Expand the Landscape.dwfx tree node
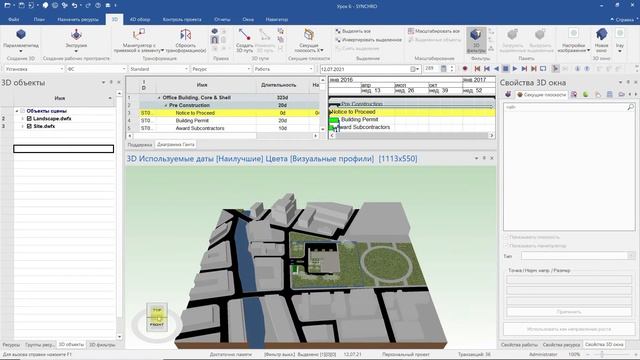This screenshot has width=640, height=360. [x=22, y=118]
